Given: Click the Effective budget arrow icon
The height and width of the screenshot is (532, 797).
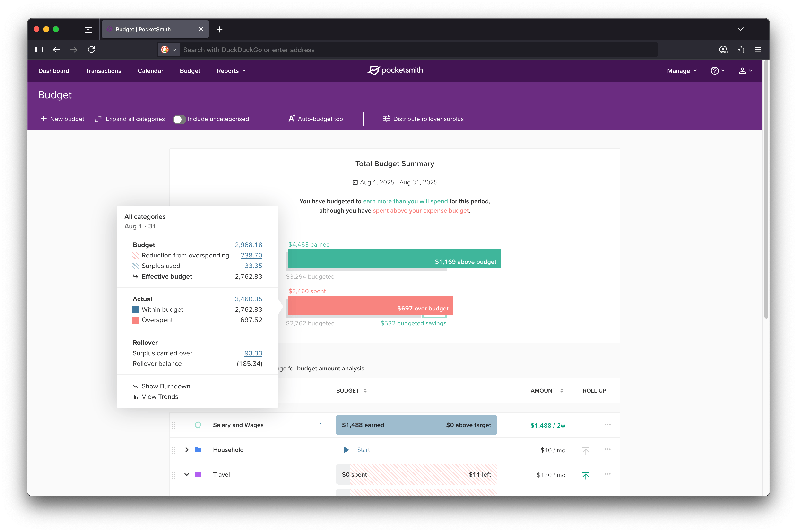Looking at the screenshot, I should click(135, 276).
